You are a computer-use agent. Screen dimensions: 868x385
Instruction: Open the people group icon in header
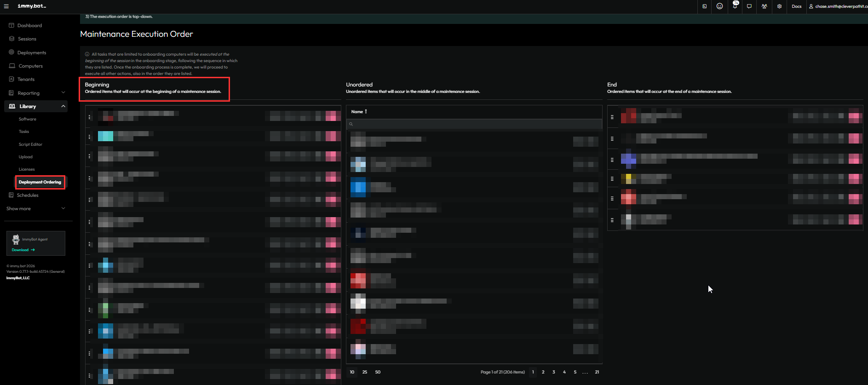pos(764,6)
